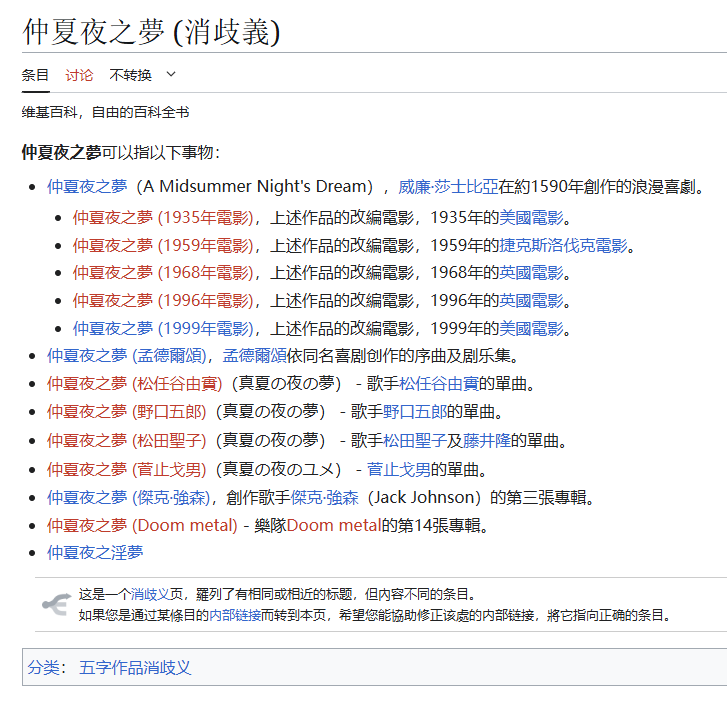Open the 仲夏夜之淫夢 link
This screenshot has height=705, width=727.
click(95, 552)
